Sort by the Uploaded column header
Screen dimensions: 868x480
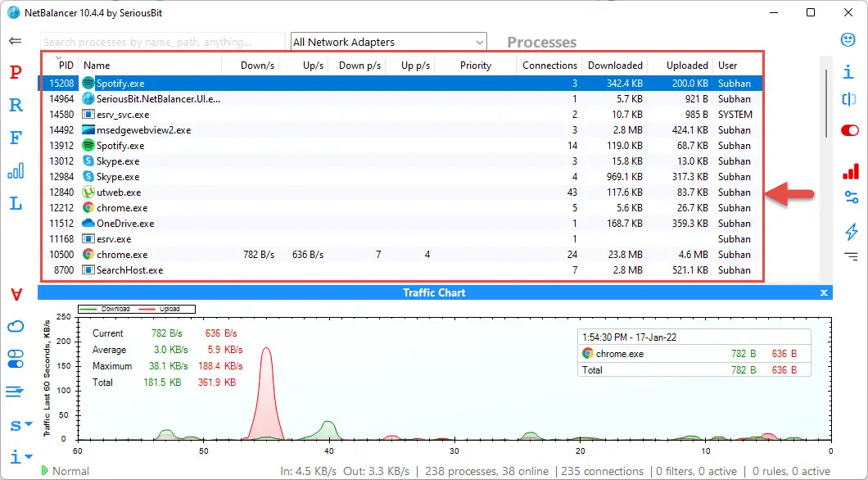(680, 66)
